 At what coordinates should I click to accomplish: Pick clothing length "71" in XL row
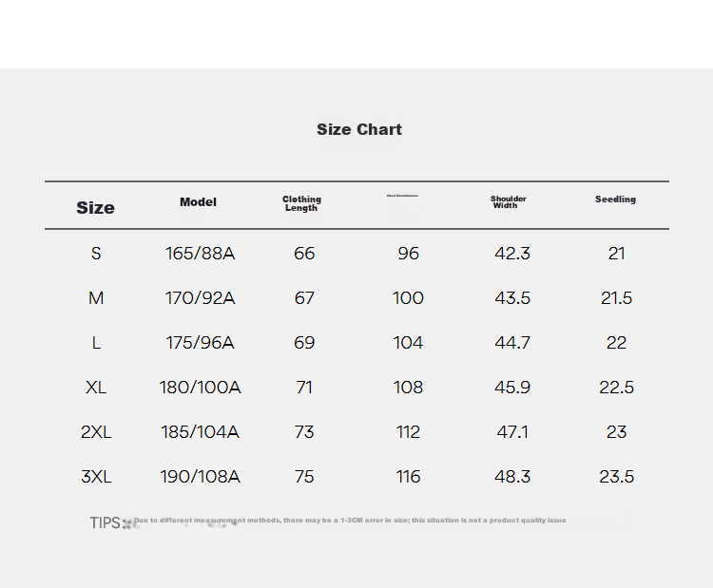tap(304, 388)
